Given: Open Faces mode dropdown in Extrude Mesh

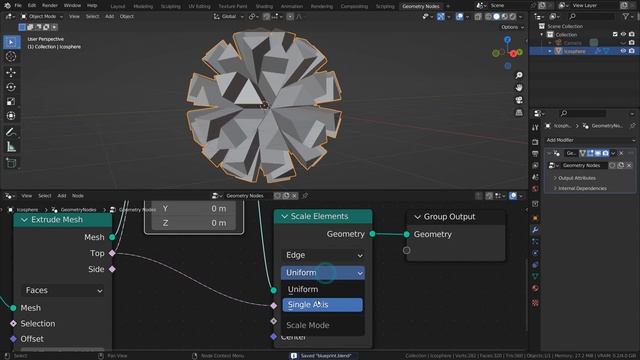Looking at the screenshot, I should coord(62,290).
